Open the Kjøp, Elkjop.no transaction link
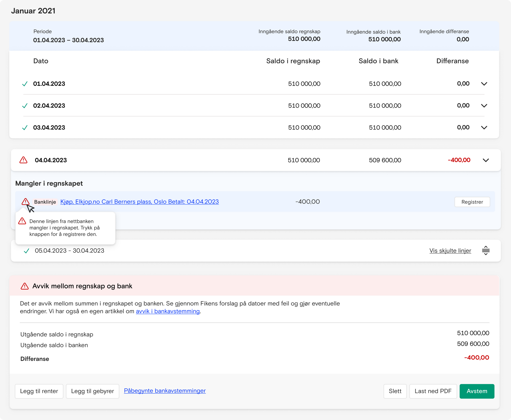 click(x=140, y=202)
